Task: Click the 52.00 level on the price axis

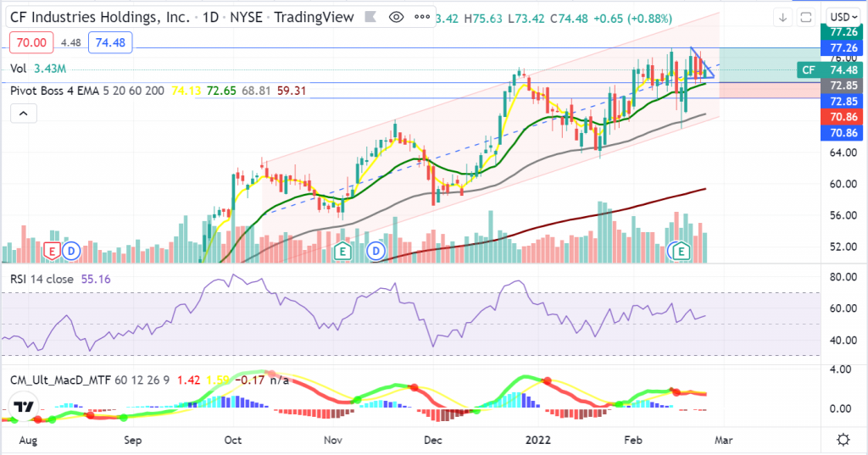Action: pyautogui.click(x=842, y=247)
